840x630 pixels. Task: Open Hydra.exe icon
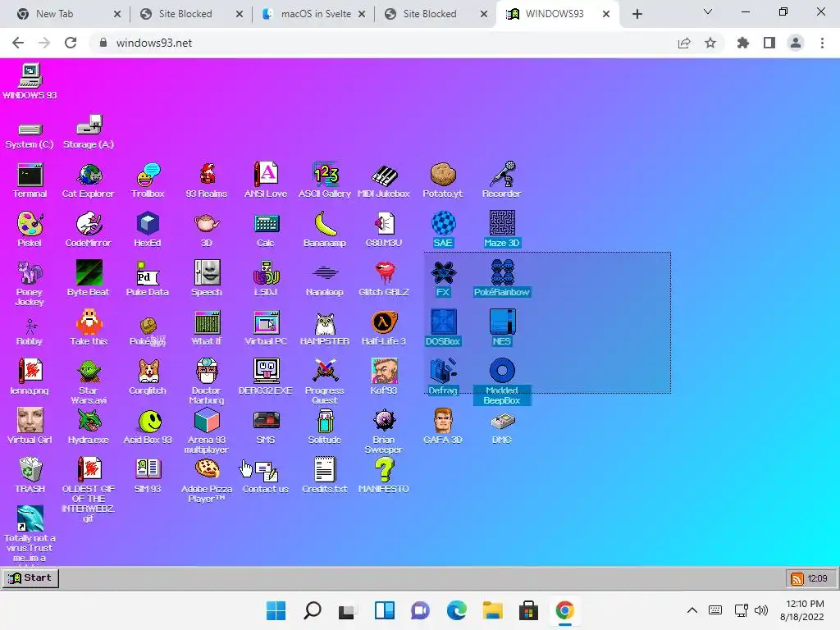point(89,427)
